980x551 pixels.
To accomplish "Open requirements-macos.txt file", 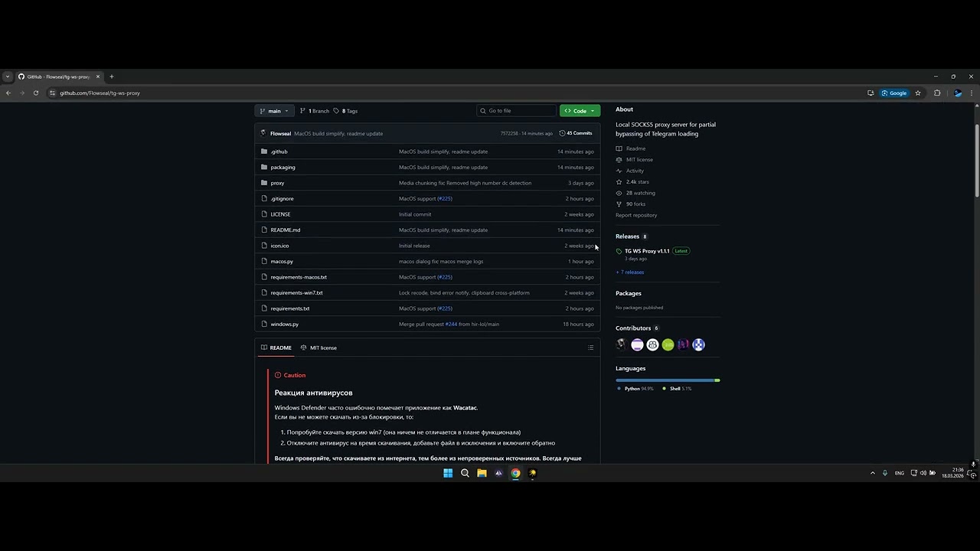I will (299, 277).
